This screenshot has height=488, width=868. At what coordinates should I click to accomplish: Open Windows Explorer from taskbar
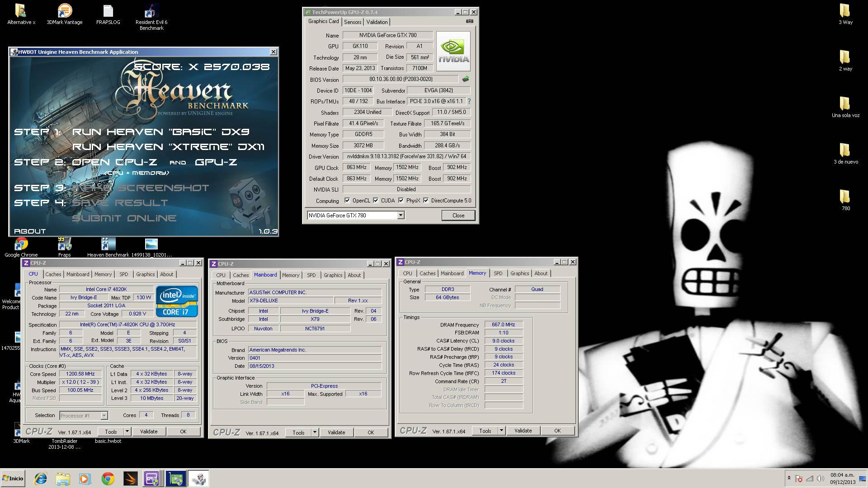(x=63, y=479)
